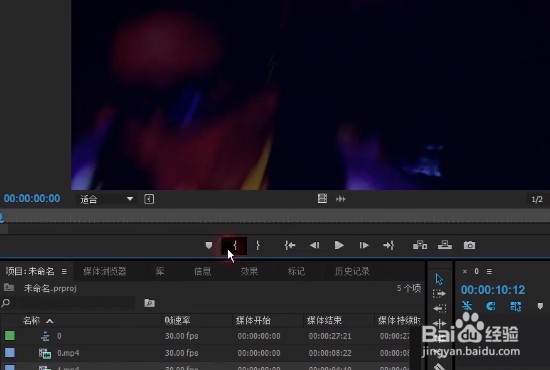Step forward one frame

[364, 245]
